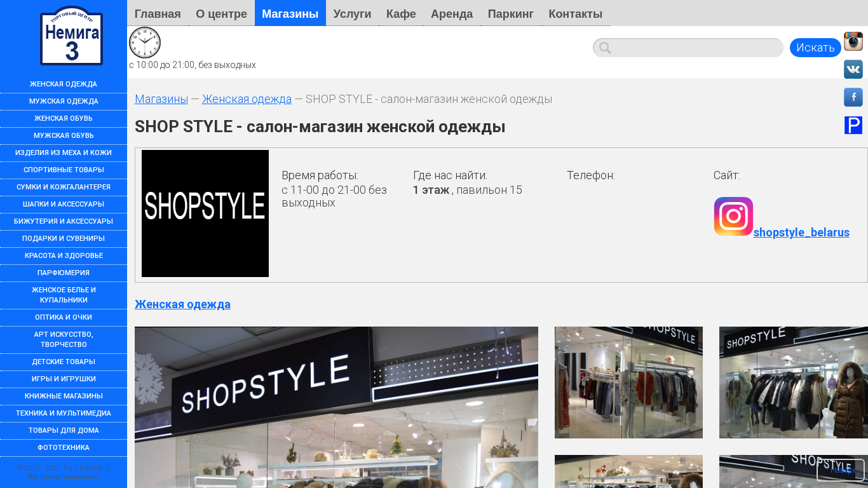Open АРТ ИСКУССТВО, ТВОРЧЕСТВО category

[x=64, y=340]
